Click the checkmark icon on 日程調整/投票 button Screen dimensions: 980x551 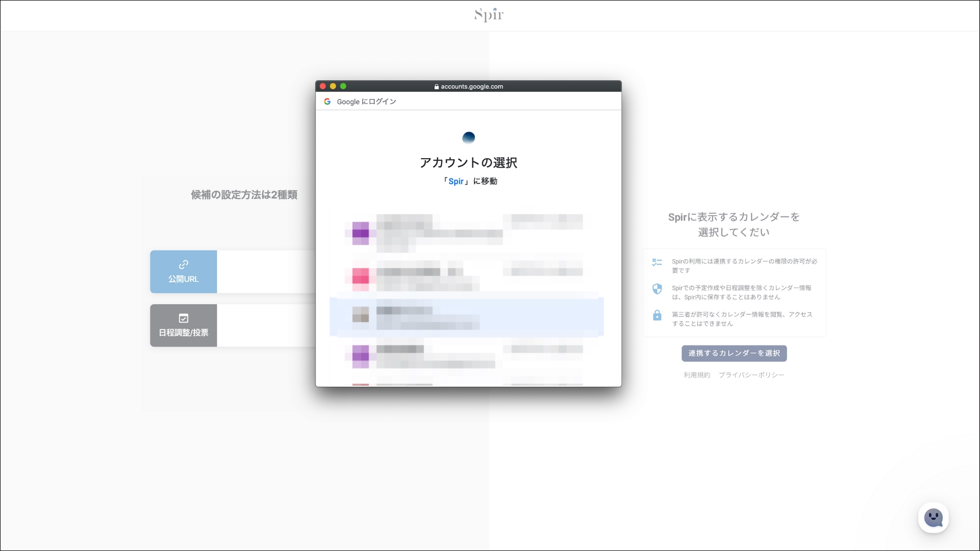pyautogui.click(x=183, y=318)
